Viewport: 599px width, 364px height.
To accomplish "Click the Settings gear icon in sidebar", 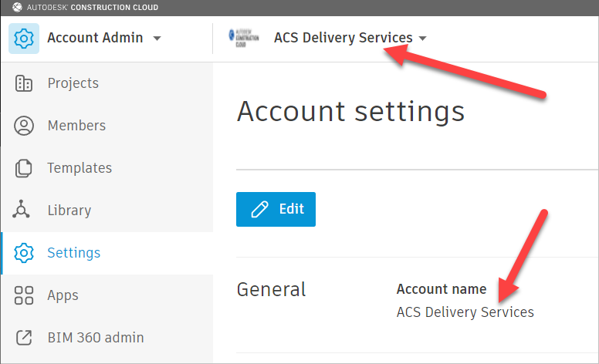I will pos(24,253).
